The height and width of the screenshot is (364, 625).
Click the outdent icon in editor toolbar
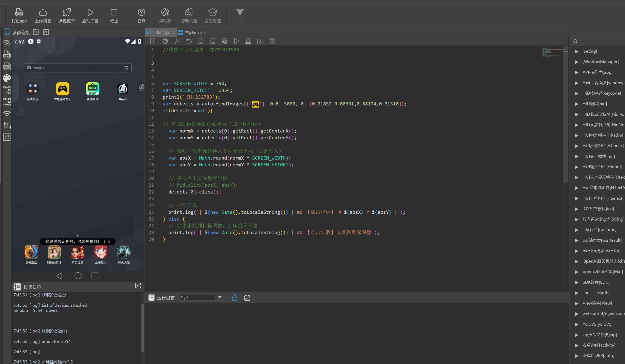201,41
